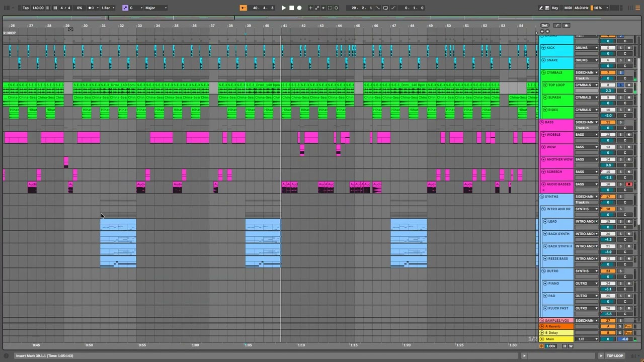Toggle the Loop switch icon

[x=385, y=8]
